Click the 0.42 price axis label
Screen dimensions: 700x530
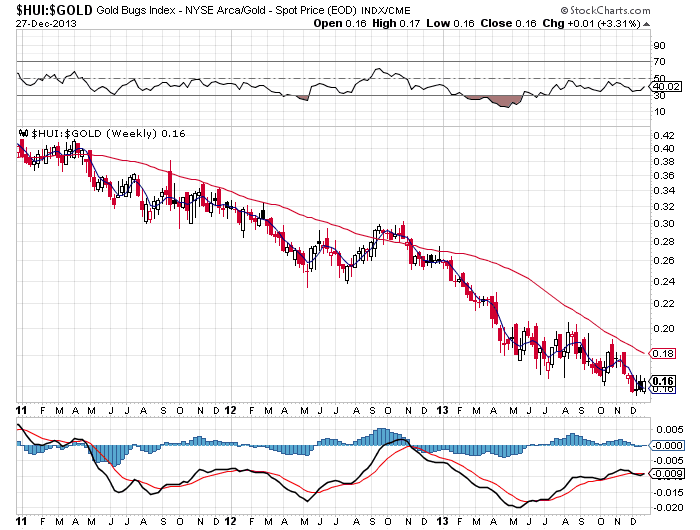coord(664,136)
